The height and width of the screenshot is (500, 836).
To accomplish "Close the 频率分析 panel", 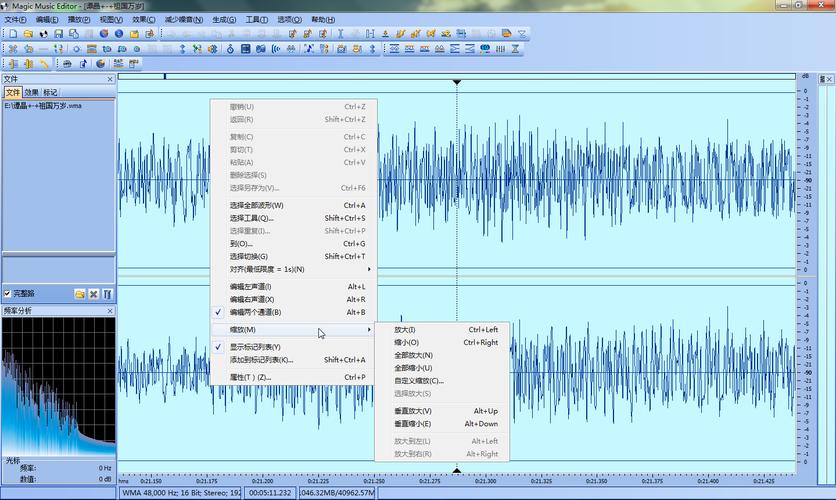I will pyautogui.click(x=110, y=311).
